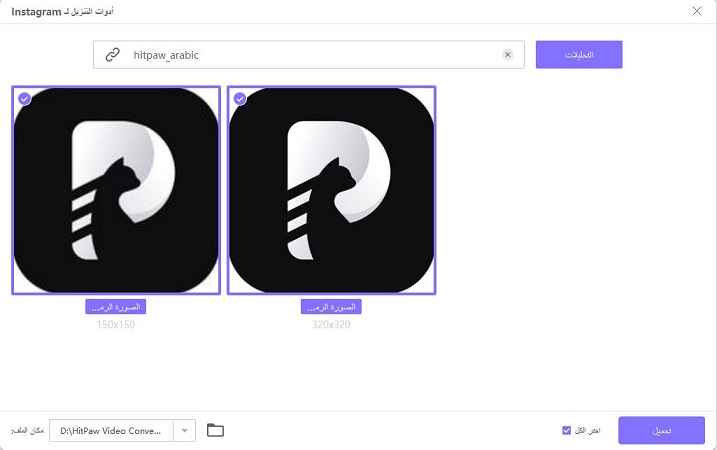This screenshot has width=717, height=450.
Task: Click the purple label above 320x320
Action: [x=331, y=307]
